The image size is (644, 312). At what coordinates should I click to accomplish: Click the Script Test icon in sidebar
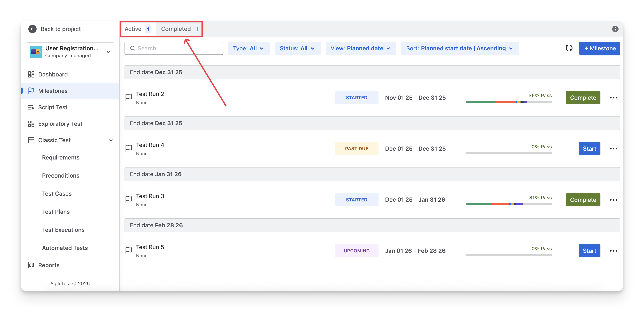pos(31,107)
